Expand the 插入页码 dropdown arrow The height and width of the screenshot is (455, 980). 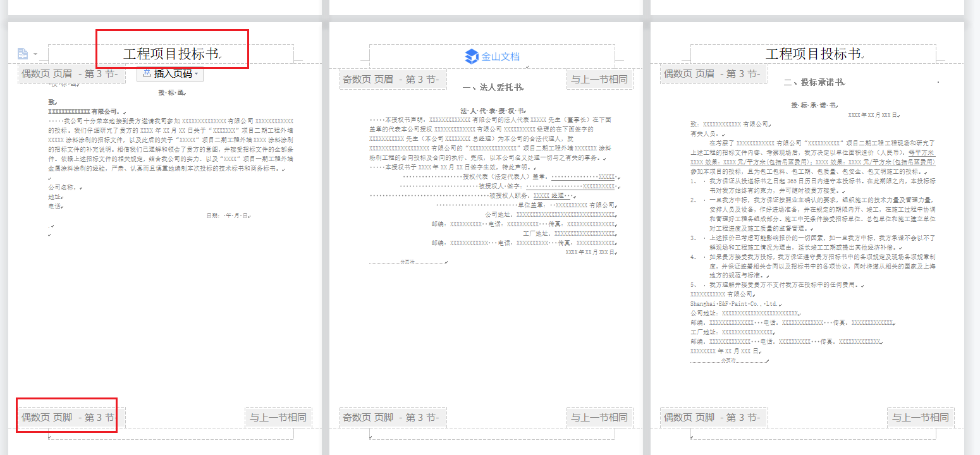coord(197,74)
